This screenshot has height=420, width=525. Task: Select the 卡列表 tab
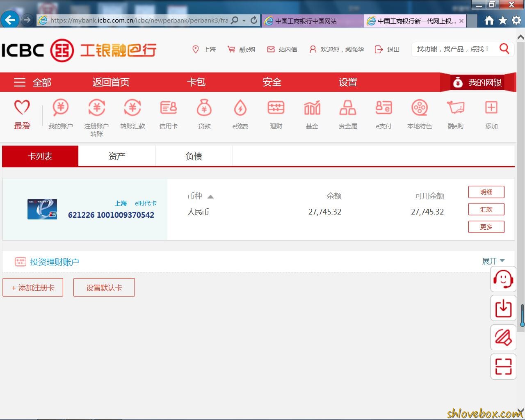[x=40, y=156]
